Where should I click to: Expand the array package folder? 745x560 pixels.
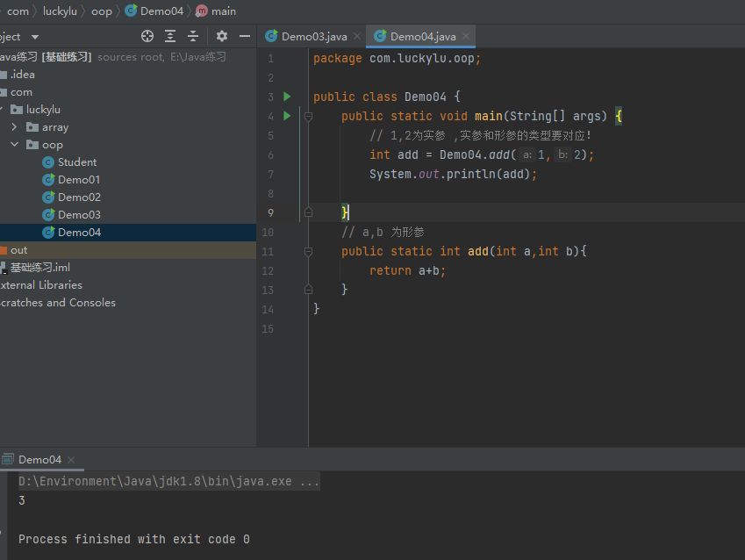[x=14, y=127]
